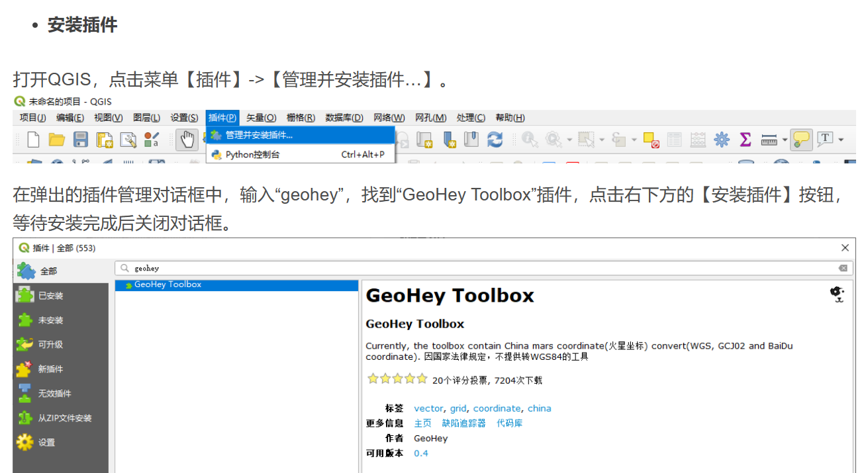Viewport: 868px width, 473px height.
Task: Select the Identify Features tool
Action: [529, 139]
